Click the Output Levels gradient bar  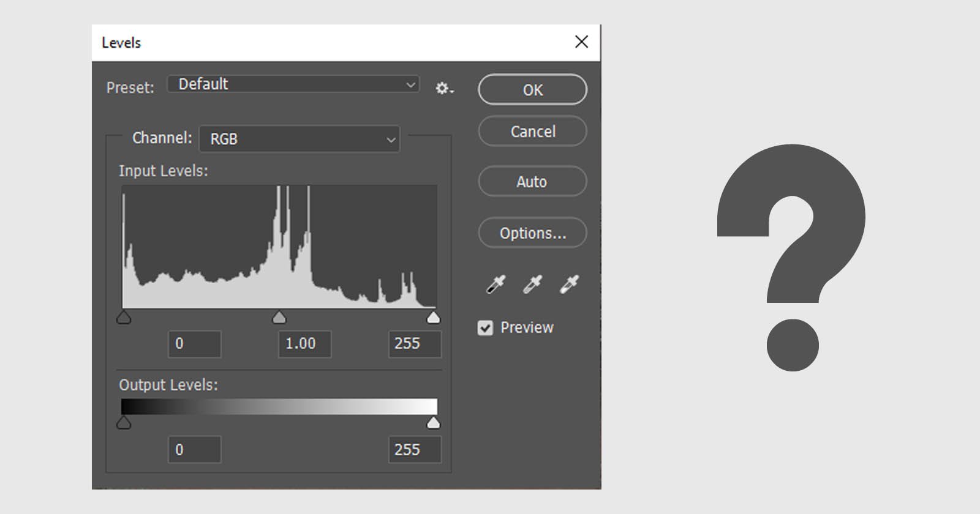coord(279,407)
